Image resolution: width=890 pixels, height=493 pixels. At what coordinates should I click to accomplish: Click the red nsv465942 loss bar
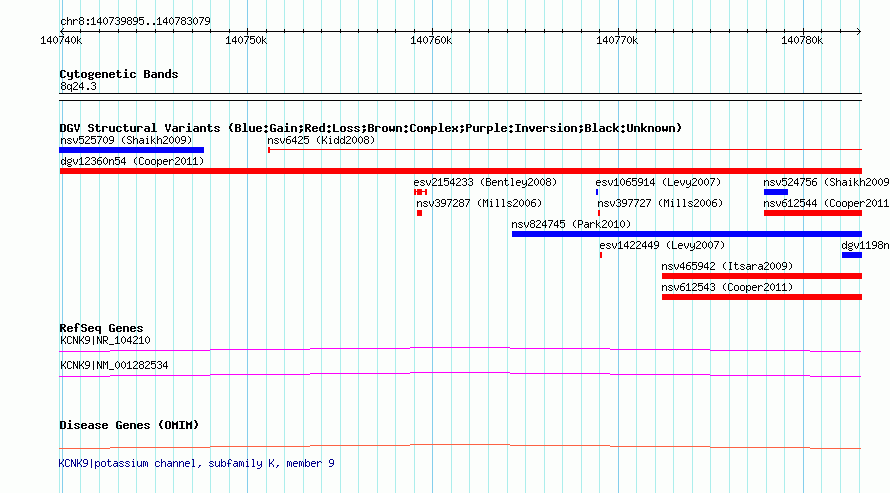(x=762, y=276)
